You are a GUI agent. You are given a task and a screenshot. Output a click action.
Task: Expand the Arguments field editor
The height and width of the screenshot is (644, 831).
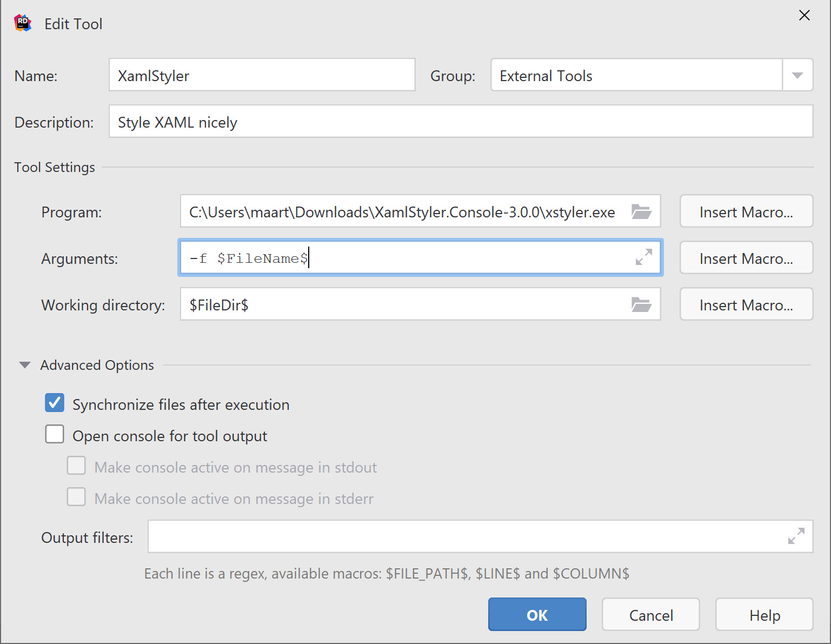click(x=643, y=257)
